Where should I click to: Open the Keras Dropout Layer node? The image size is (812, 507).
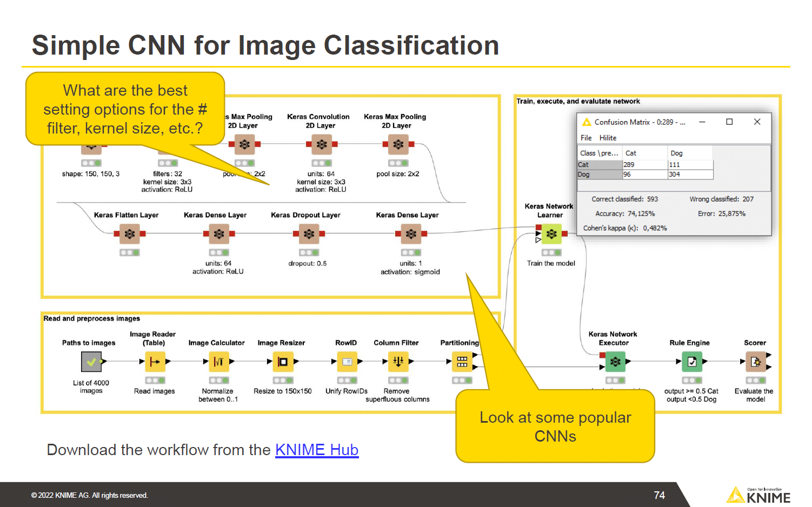coord(308,234)
